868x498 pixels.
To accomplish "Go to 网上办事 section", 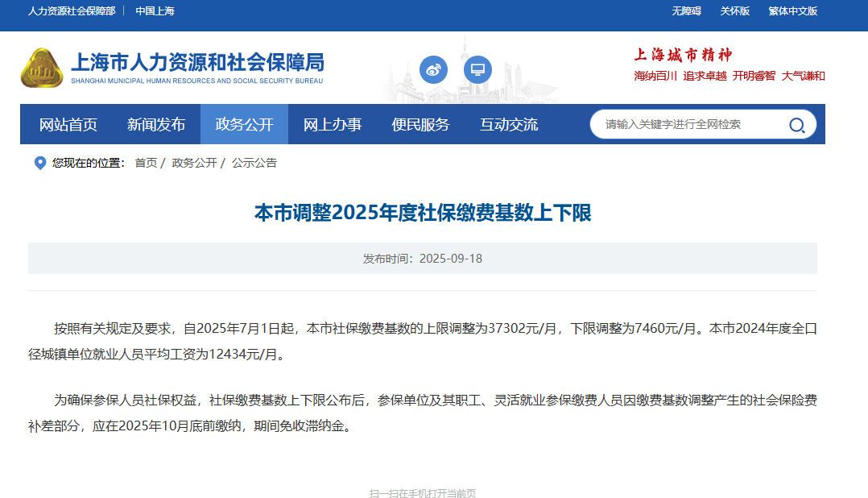I will point(333,125).
